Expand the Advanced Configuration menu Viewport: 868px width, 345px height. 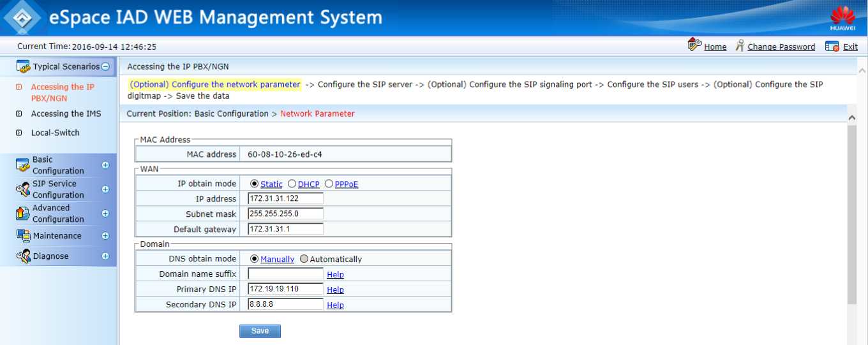[x=105, y=214]
